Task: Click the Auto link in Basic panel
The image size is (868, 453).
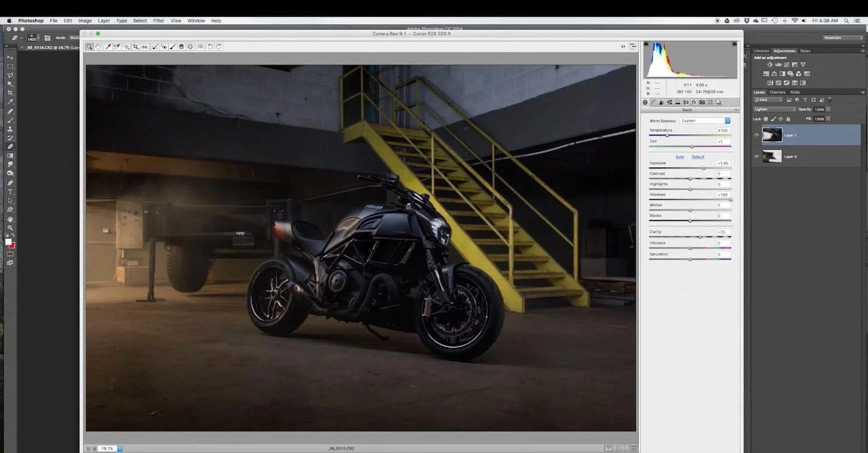Action: coord(679,157)
